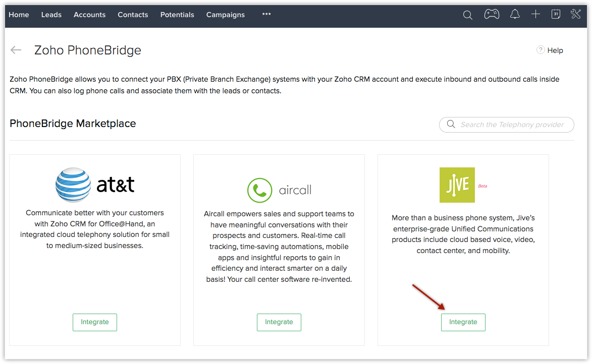Integrate the Jive provider
Screen dimensions: 592x364
click(463, 322)
